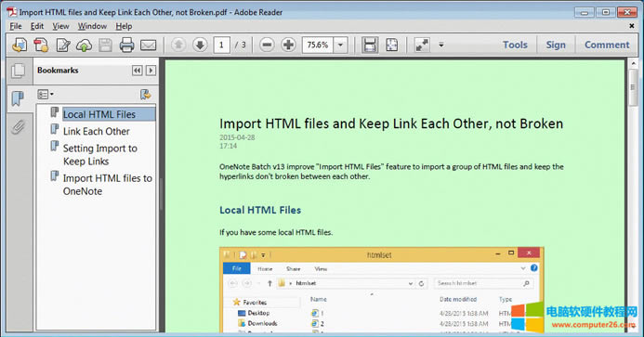This screenshot has height=337, width=644.
Task: Open the Comment pane
Action: pyautogui.click(x=607, y=45)
